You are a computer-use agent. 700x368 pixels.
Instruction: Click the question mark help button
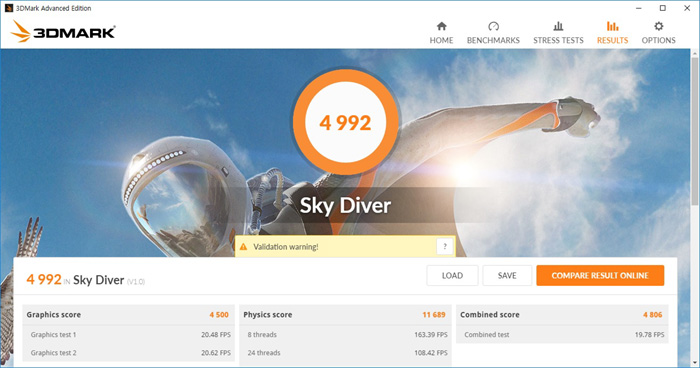pyautogui.click(x=445, y=246)
